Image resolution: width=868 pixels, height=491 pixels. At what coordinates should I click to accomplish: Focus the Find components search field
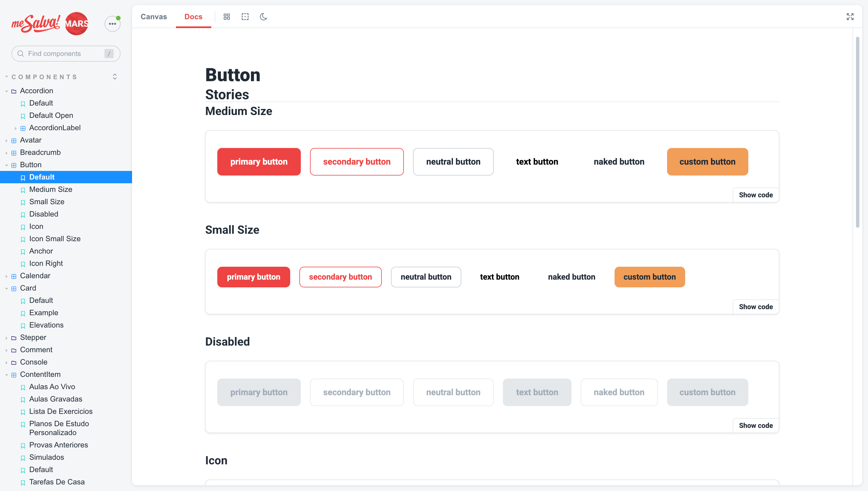(x=66, y=54)
